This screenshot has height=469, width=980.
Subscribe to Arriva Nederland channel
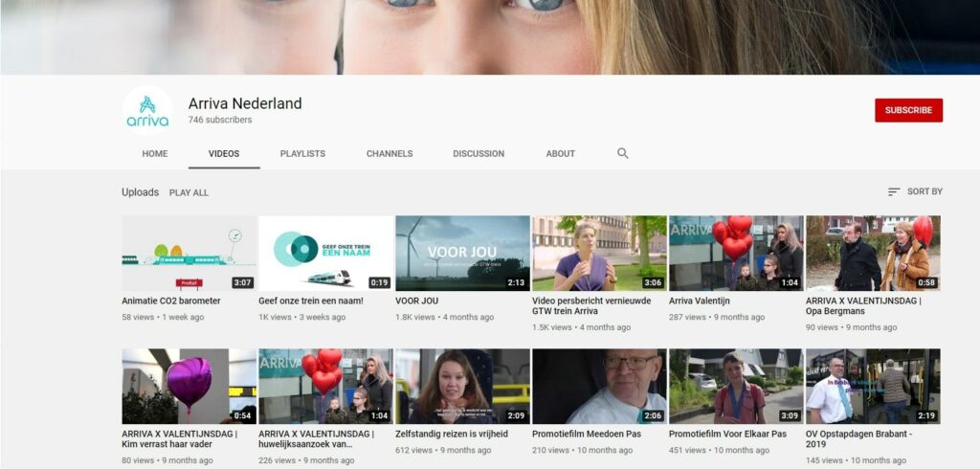(909, 110)
